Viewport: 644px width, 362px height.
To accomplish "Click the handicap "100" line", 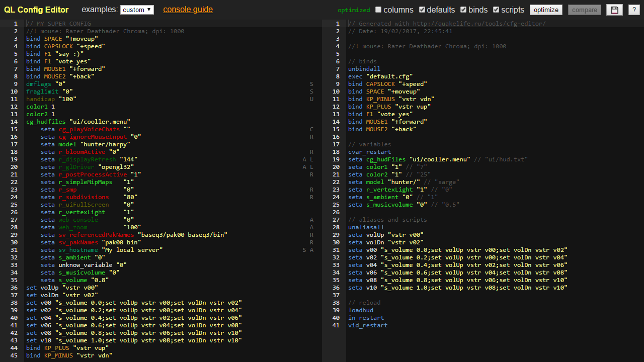I will 51,99.
